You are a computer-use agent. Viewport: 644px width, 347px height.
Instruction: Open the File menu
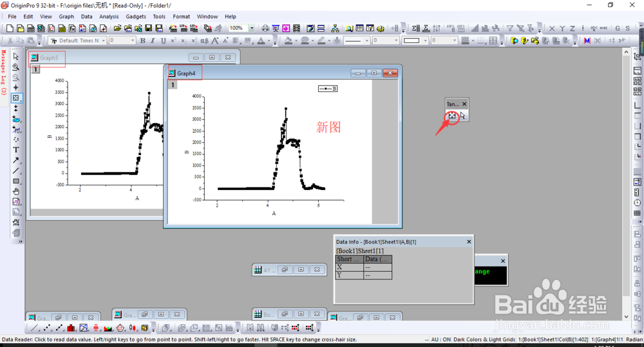coord(12,17)
